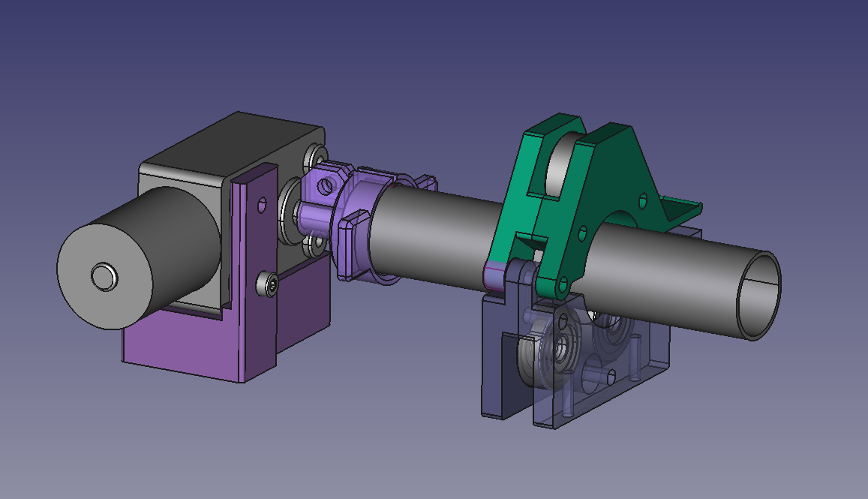Screen dimensions: 868x499
Task: Click the open end of the gray tube
Action: coord(759,295)
